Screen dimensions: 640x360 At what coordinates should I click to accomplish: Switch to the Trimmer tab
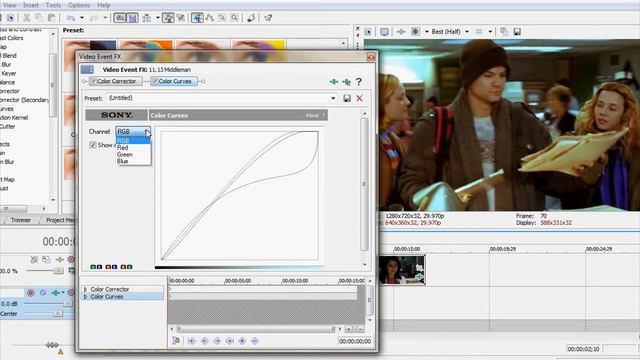coord(20,220)
